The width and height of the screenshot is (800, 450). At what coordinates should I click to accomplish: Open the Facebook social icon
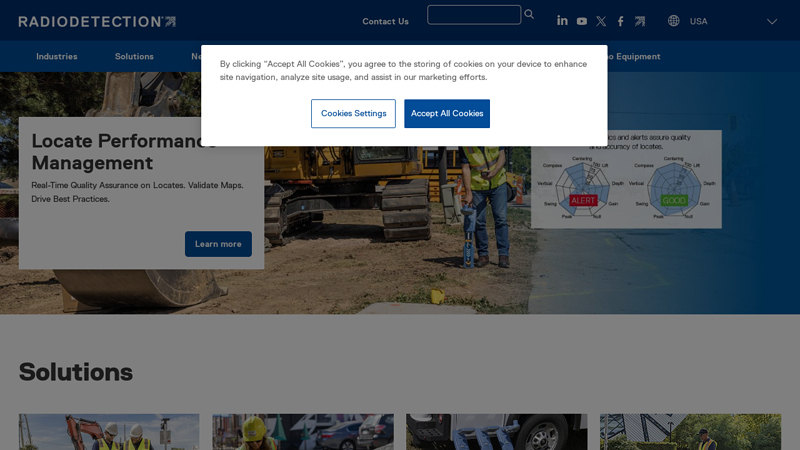(620, 21)
